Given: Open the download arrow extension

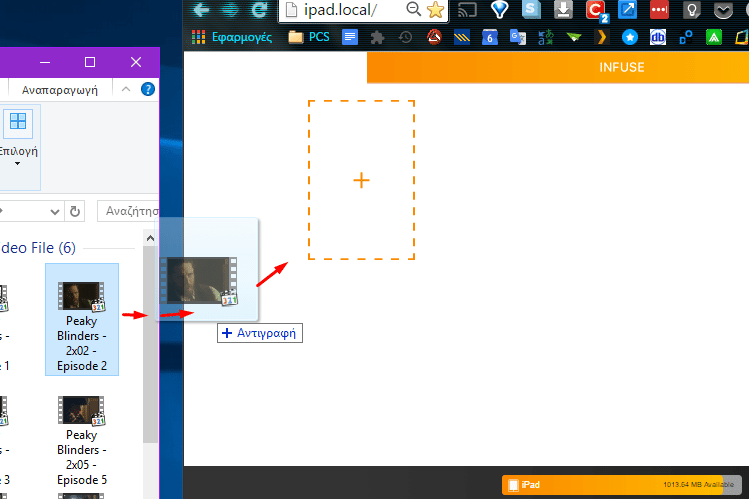Looking at the screenshot, I should pyautogui.click(x=563, y=10).
